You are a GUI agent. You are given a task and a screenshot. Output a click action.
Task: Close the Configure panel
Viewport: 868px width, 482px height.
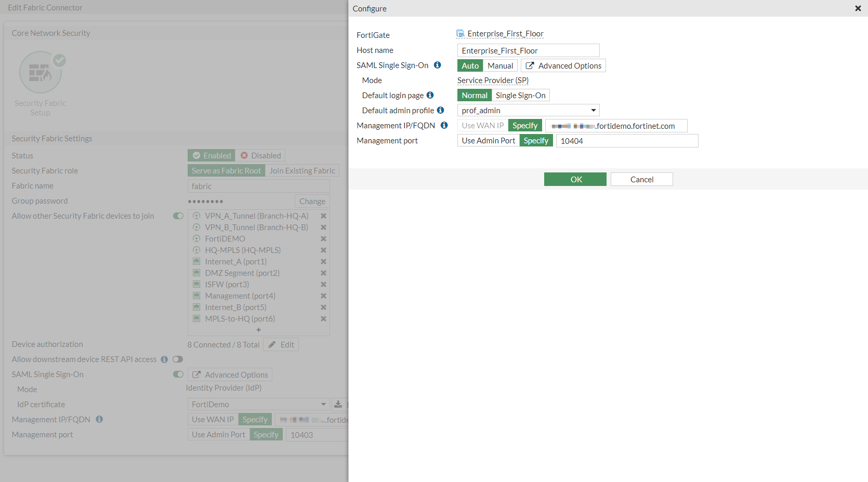coord(858,8)
